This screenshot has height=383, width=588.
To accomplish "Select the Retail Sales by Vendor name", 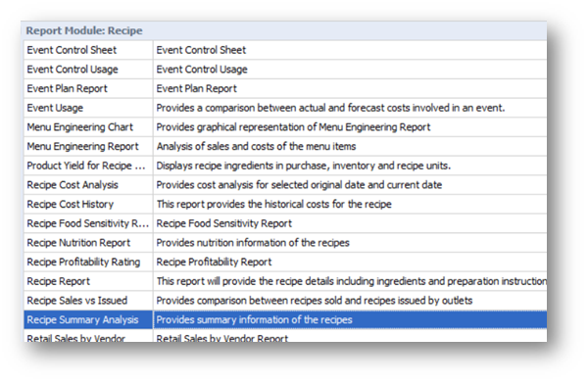I will (75, 338).
